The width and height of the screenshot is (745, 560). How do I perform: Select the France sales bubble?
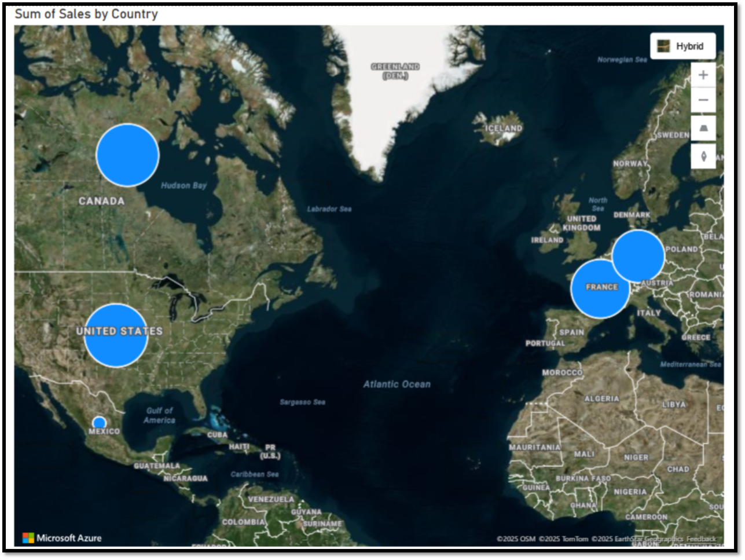[x=600, y=288]
